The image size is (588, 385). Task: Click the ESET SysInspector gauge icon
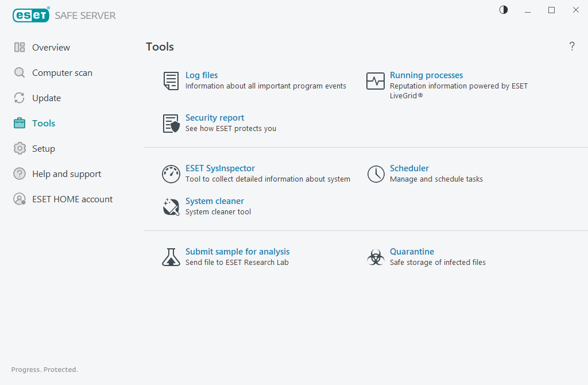point(171,174)
